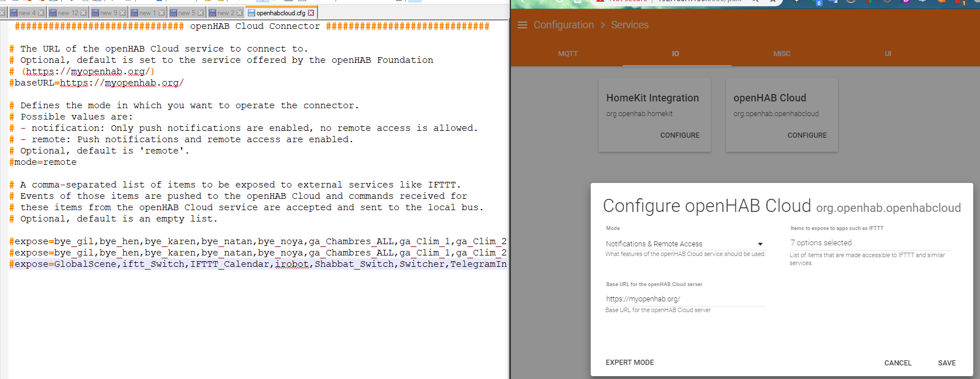Switch to the 'new 12' document tab
The height and width of the screenshot is (379, 980).
67,13
